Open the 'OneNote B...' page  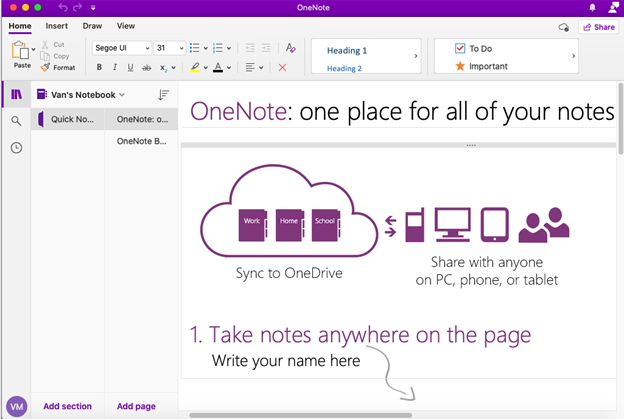tap(141, 141)
